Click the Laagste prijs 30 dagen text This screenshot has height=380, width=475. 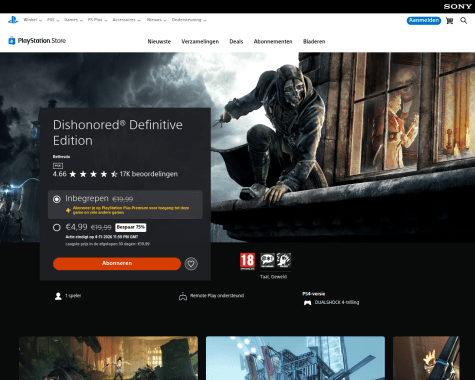tap(107, 244)
